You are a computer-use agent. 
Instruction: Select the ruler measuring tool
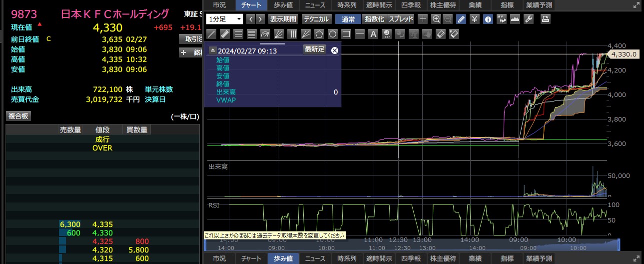[x=224, y=34]
